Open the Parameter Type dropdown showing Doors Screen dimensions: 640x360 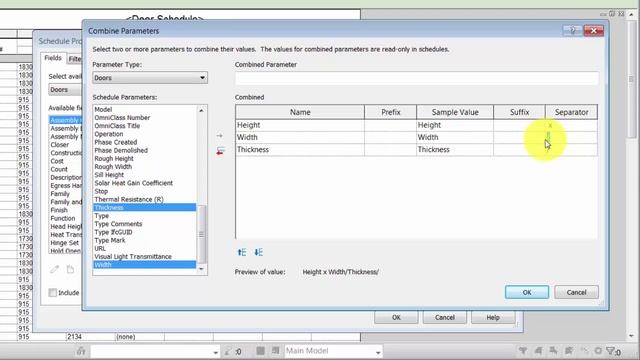tap(150, 78)
